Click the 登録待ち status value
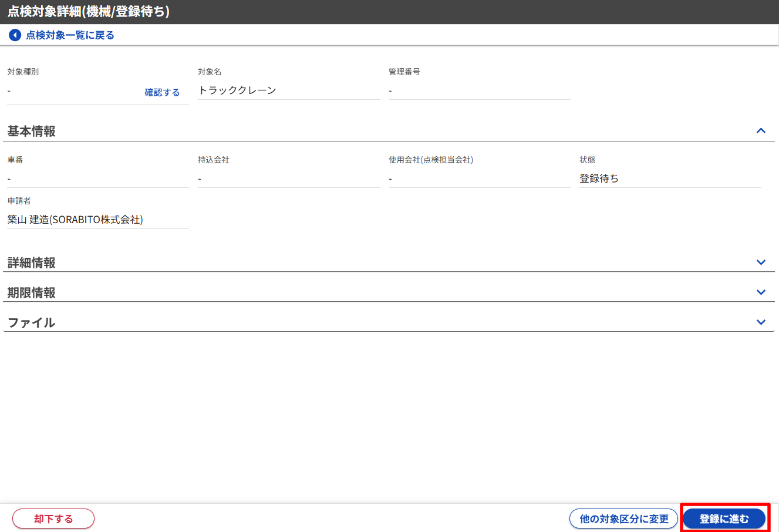Image resolution: width=779 pixels, height=532 pixels. click(599, 179)
